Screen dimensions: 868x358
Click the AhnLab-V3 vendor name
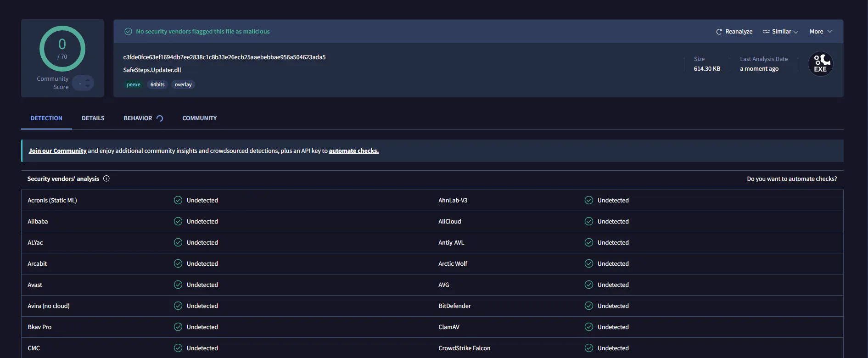453,201
